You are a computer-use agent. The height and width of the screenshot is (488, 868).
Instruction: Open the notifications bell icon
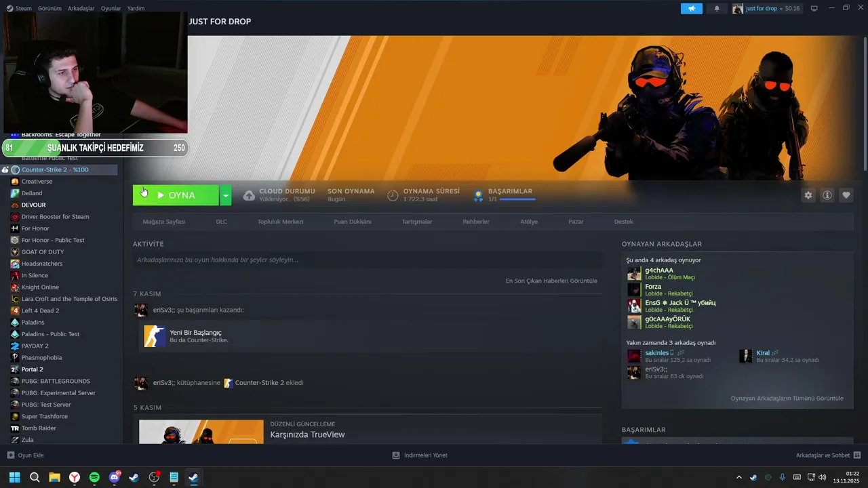pos(717,8)
